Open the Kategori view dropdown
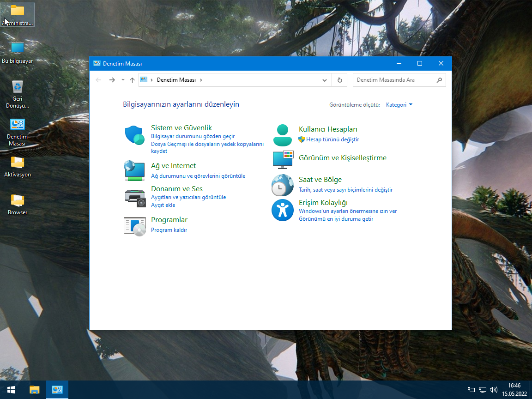Viewport: 532px width, 399px height. click(399, 105)
